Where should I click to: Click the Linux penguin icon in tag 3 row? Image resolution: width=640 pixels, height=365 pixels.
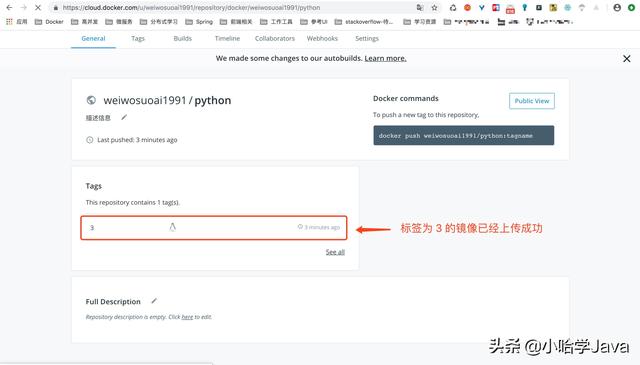172,227
